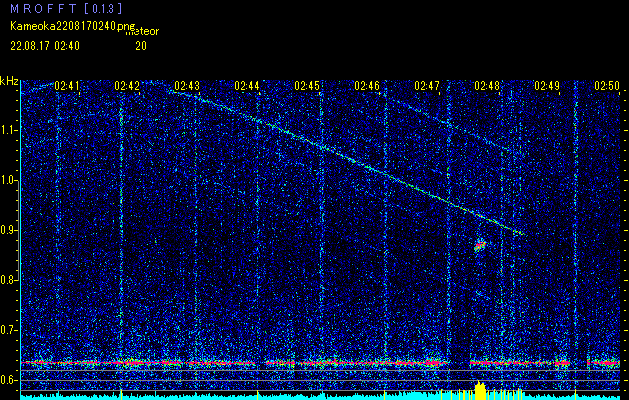Screen dimensions: 629x400
Task: Click the 02:43 time marker
Action: [187, 86]
